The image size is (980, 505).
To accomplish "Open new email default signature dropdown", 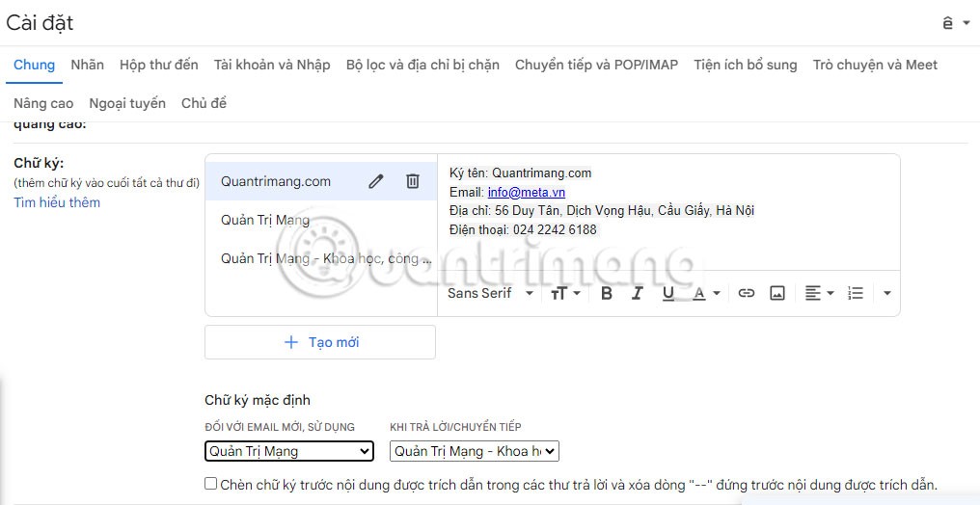I will click(x=289, y=451).
